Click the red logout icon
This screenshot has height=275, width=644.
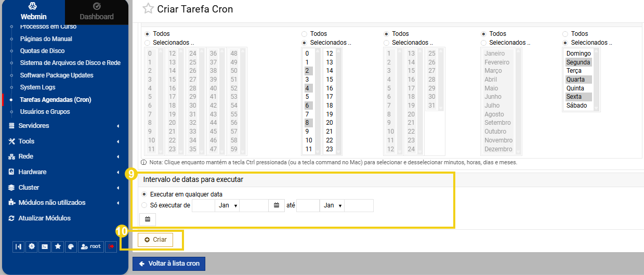coord(111,246)
